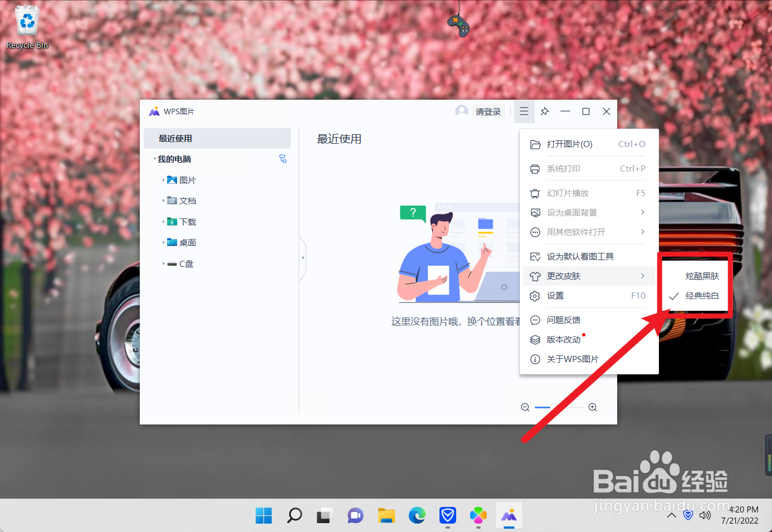772x532 pixels.
Task: Open the colorful pinwheel app on taskbar
Action: pyautogui.click(x=478, y=516)
